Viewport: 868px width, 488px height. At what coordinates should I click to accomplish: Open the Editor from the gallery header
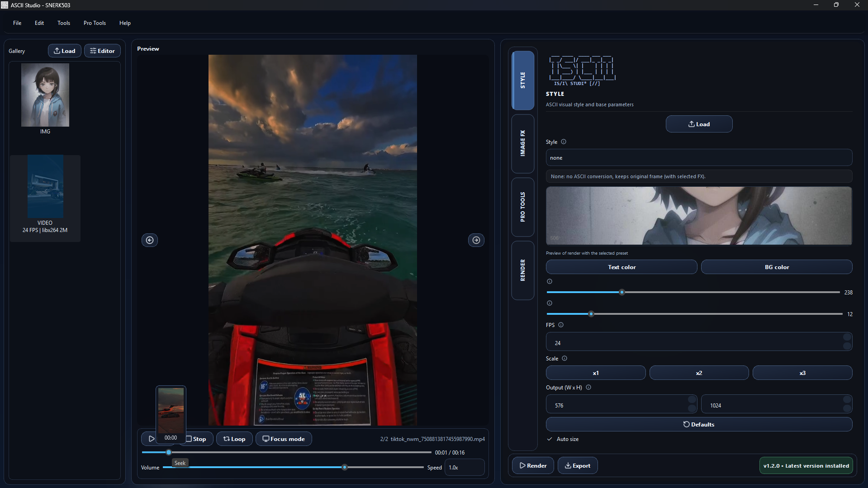(x=102, y=51)
